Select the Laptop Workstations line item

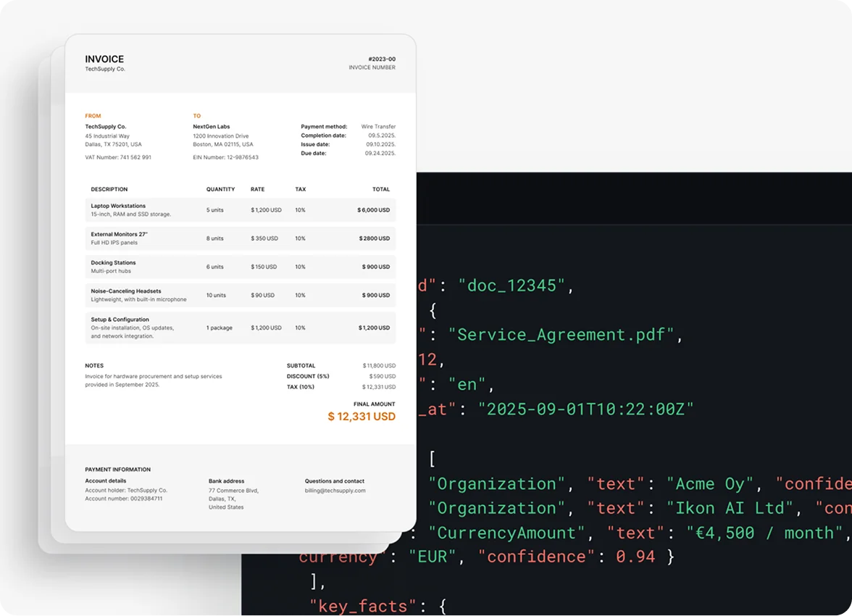[x=118, y=206]
